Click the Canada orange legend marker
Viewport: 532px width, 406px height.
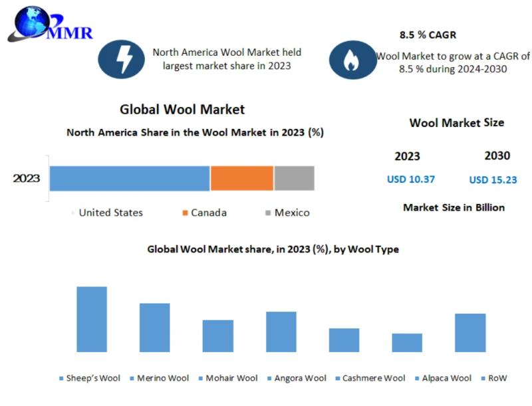[185, 213]
